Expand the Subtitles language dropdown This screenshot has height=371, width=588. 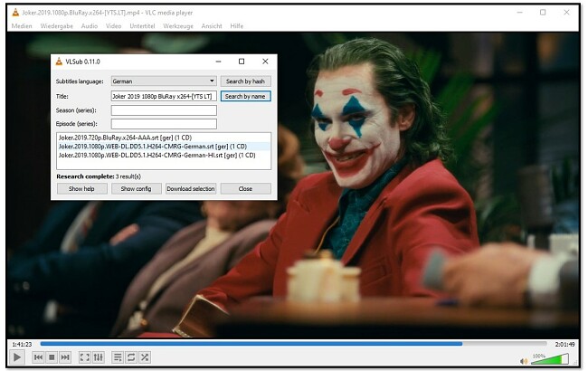coord(164,81)
